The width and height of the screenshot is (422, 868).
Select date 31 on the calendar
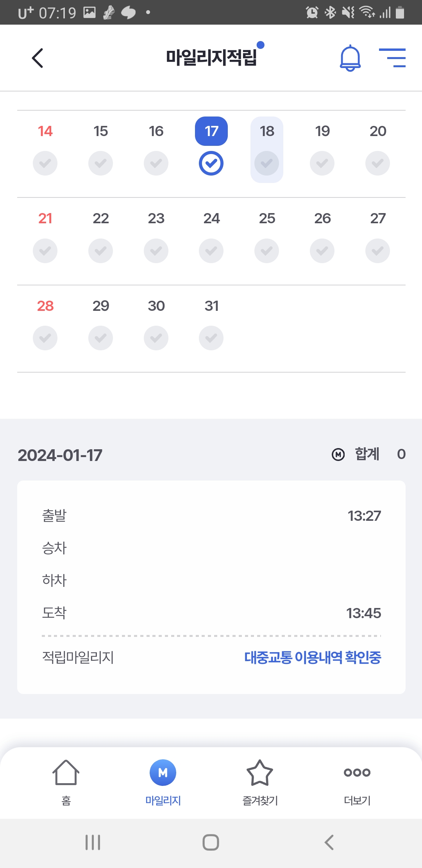click(211, 306)
